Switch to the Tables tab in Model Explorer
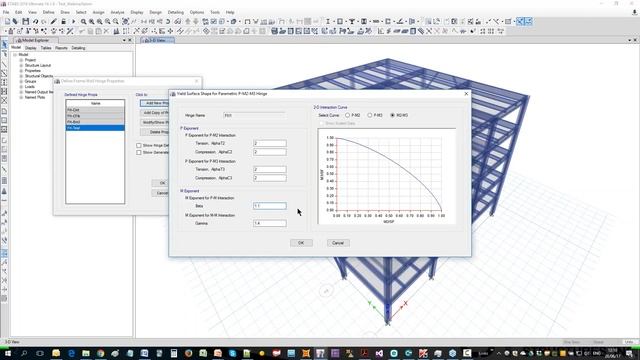This screenshot has width=640, height=360. click(x=46, y=48)
